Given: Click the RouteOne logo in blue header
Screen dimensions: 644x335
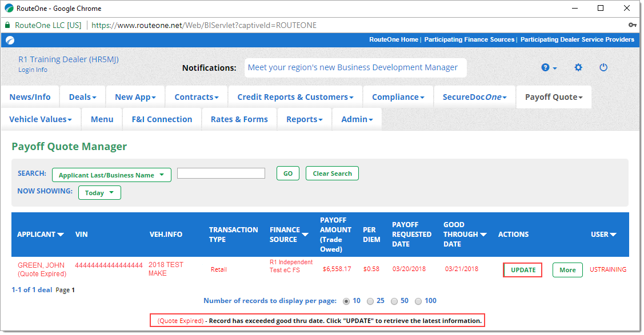Looking at the screenshot, I should (10, 40).
